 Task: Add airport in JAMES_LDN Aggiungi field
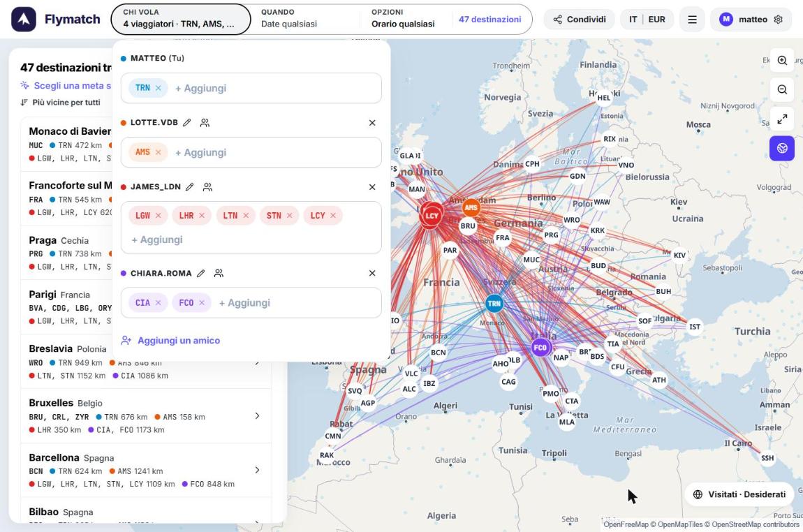click(x=156, y=239)
